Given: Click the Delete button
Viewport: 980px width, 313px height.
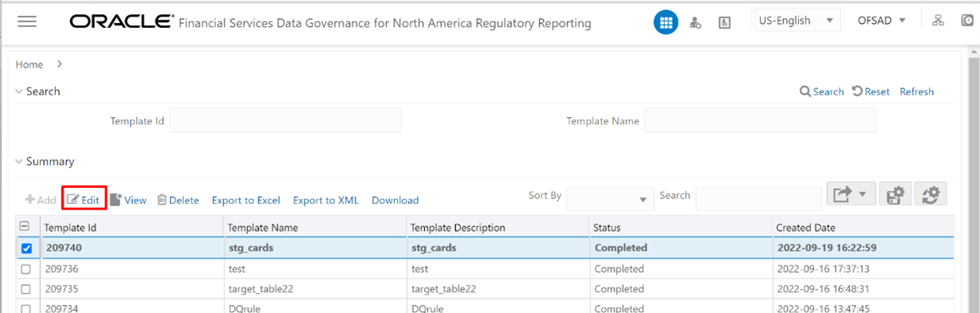Looking at the screenshot, I should point(178,200).
